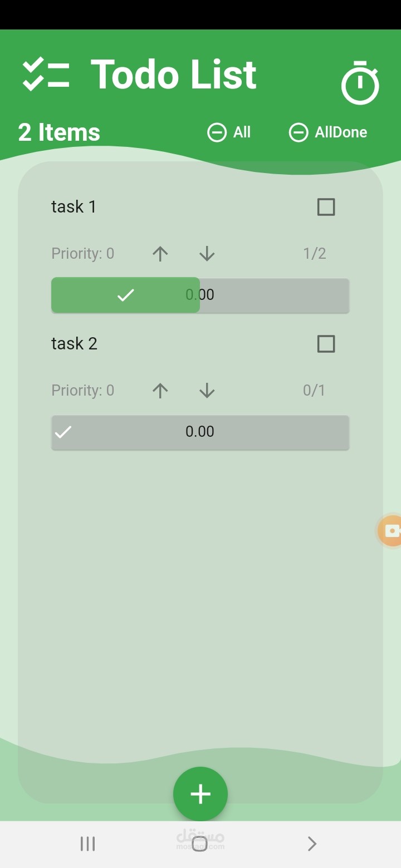Raise priority of task 2
The image size is (401, 868).
coord(160,391)
